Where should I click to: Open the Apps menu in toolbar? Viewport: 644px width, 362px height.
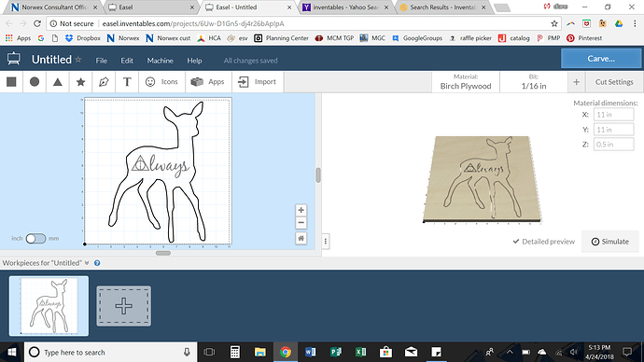pos(208,82)
